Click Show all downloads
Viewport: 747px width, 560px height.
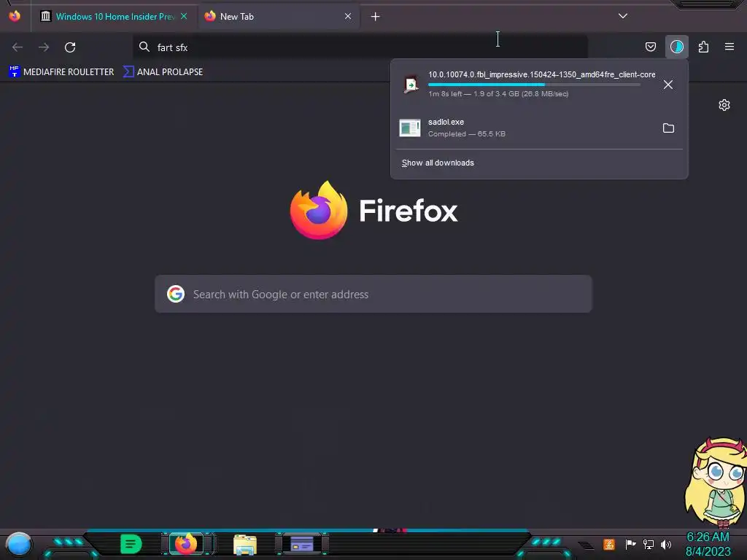(x=438, y=163)
